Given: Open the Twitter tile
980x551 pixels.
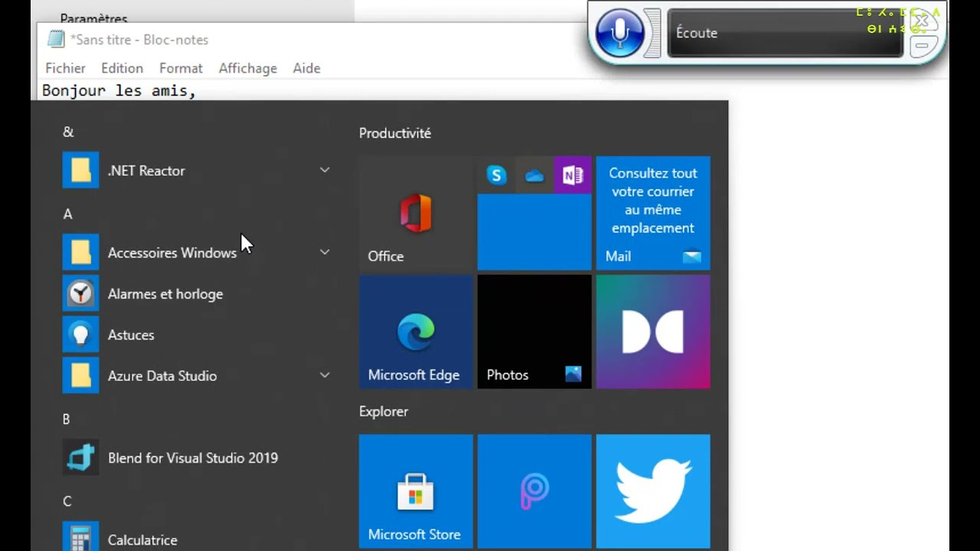Looking at the screenshot, I should pyautogui.click(x=653, y=491).
